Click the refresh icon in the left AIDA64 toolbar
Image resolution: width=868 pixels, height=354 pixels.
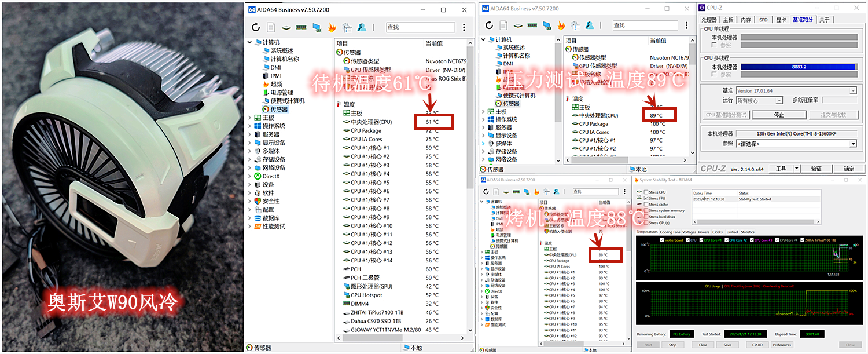click(x=256, y=27)
